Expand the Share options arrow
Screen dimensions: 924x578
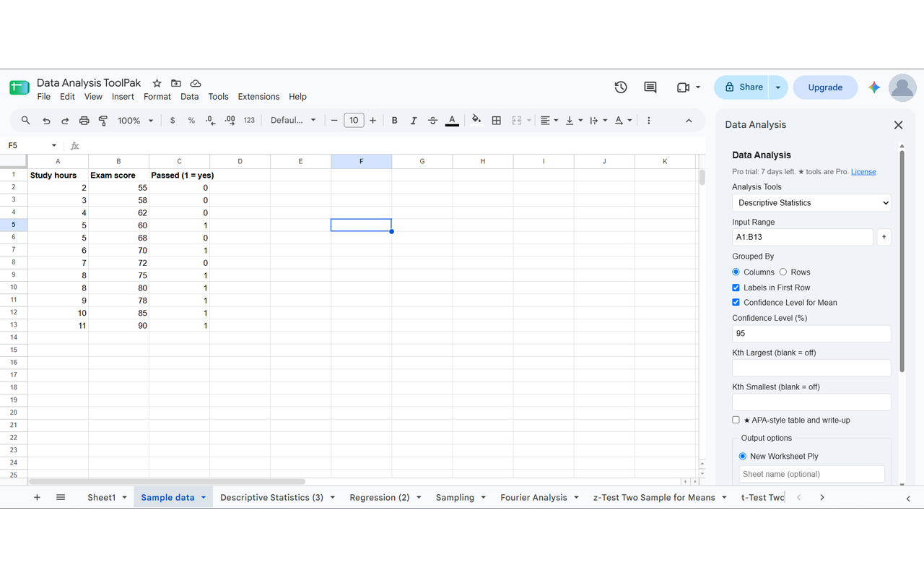[x=777, y=87]
